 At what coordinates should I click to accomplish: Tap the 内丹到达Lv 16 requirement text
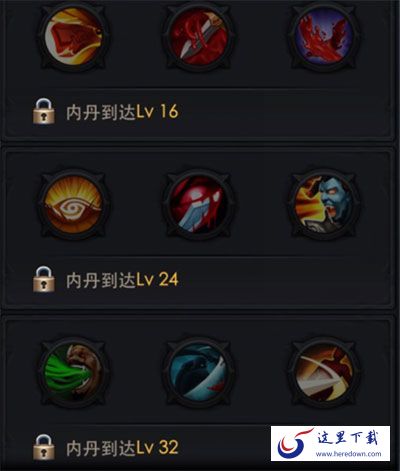click(122, 112)
